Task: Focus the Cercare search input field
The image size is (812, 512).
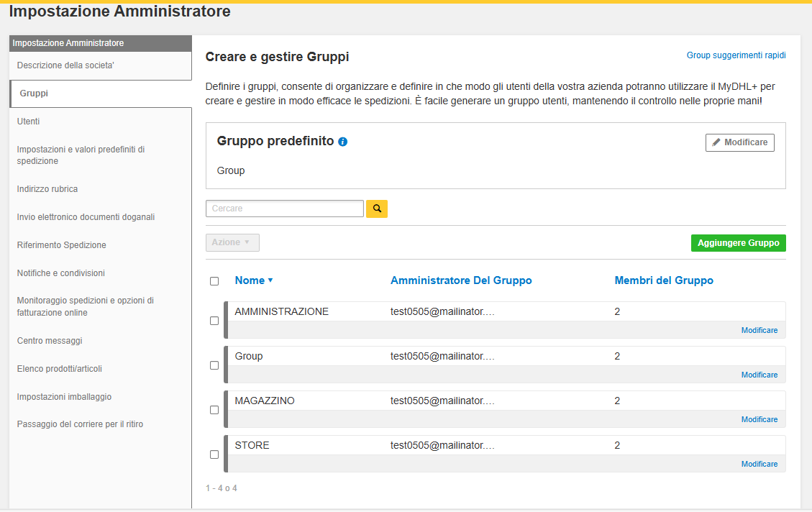Action: pyautogui.click(x=284, y=209)
